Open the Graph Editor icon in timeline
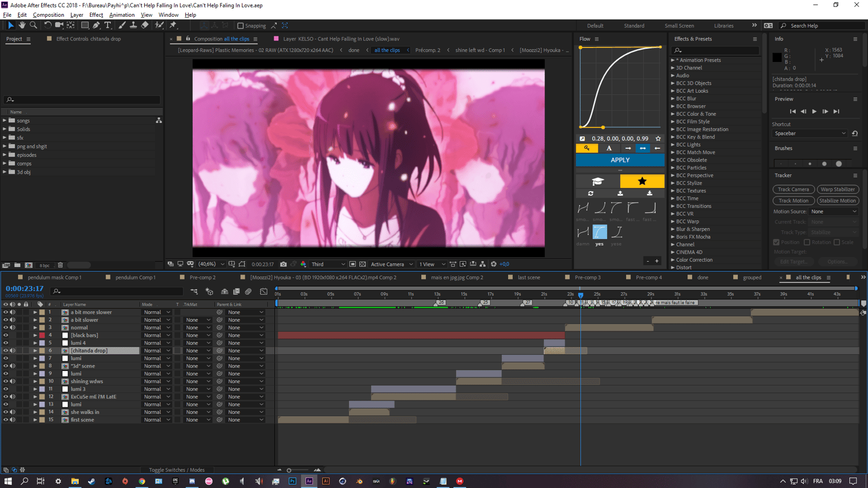Viewport: 868px width, 488px height. click(263, 292)
